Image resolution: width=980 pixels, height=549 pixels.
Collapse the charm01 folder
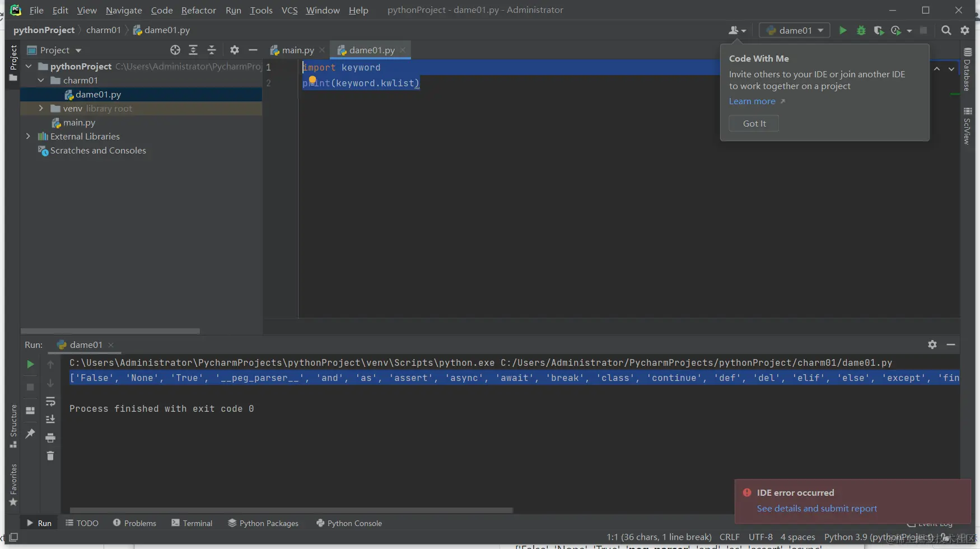pyautogui.click(x=41, y=80)
